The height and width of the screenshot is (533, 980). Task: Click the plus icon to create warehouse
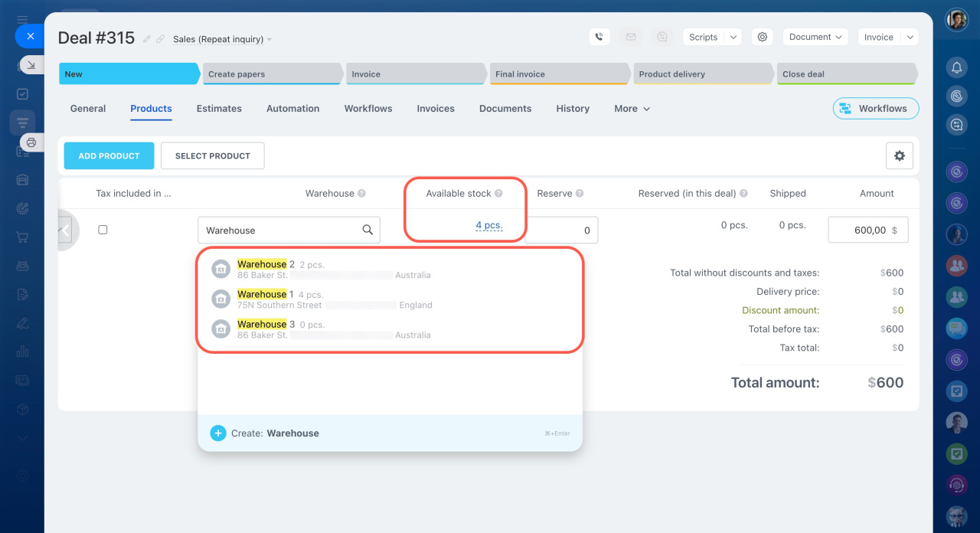click(217, 433)
